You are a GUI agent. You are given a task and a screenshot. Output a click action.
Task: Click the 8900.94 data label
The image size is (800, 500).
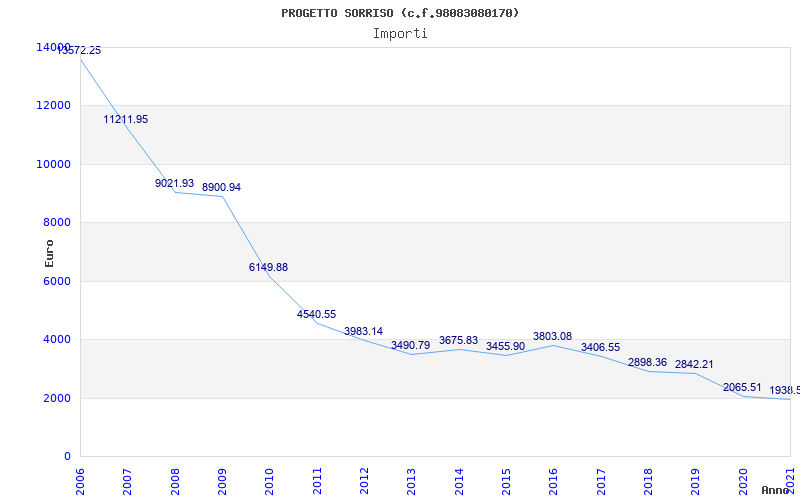coord(221,187)
